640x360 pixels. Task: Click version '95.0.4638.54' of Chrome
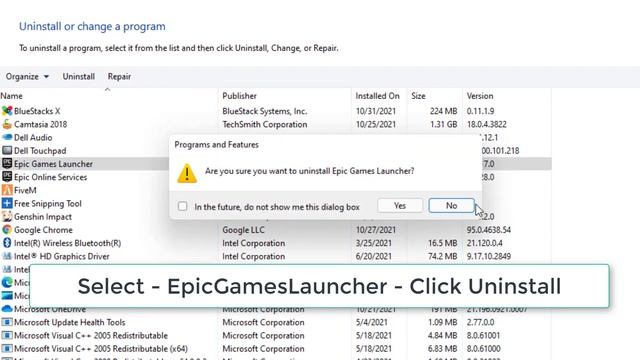(489, 230)
